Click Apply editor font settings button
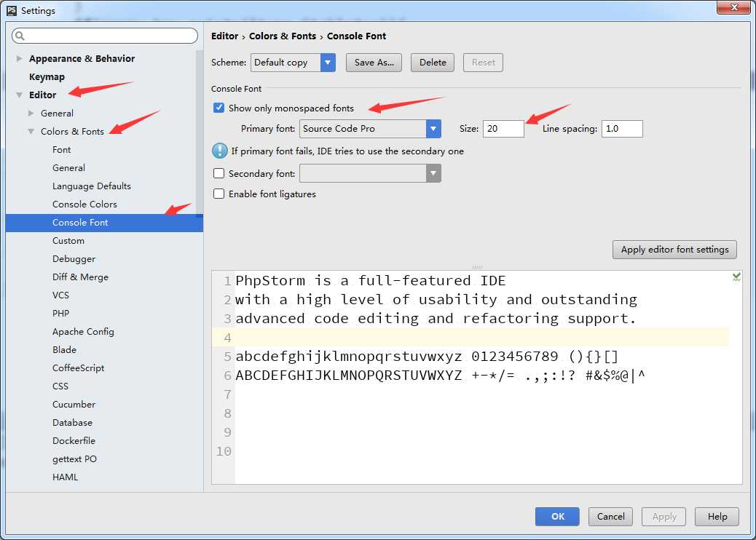This screenshot has height=540, width=756. pos(674,250)
